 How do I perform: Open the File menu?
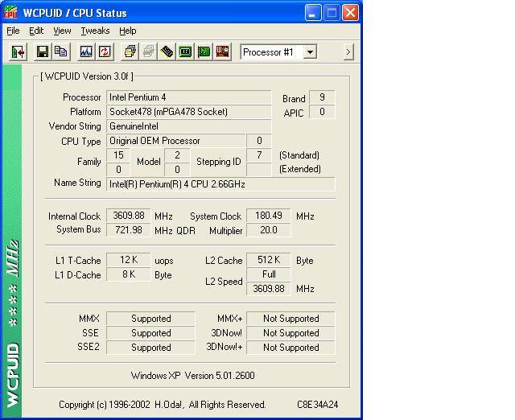13,31
